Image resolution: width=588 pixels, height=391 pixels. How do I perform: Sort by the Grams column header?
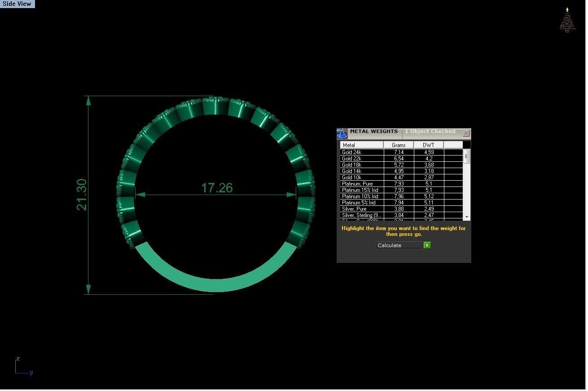399,145
